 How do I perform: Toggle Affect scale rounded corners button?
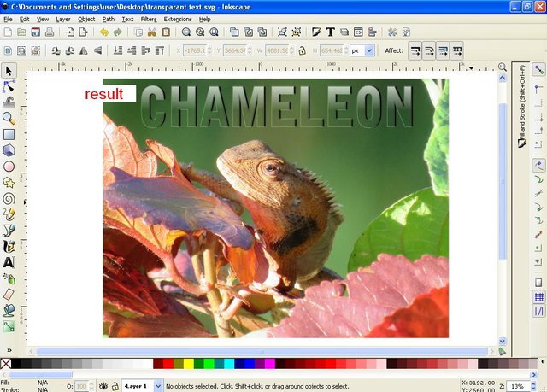[x=429, y=51]
